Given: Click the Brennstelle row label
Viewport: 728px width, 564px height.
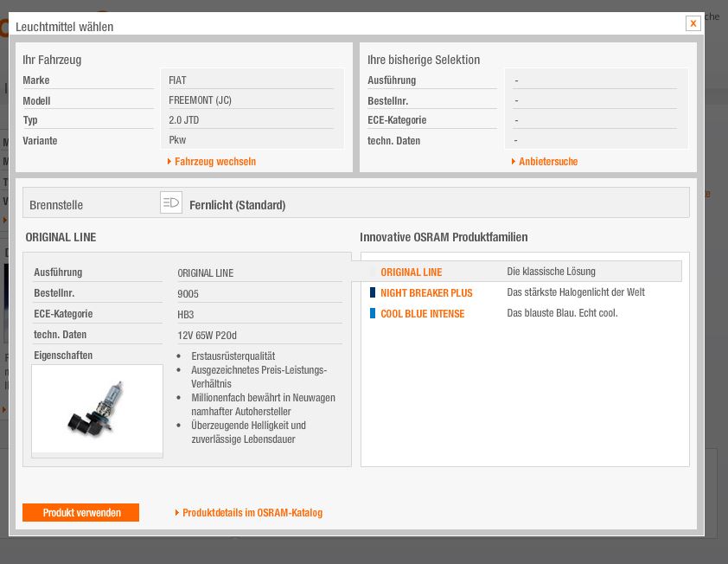Looking at the screenshot, I should pos(56,205).
